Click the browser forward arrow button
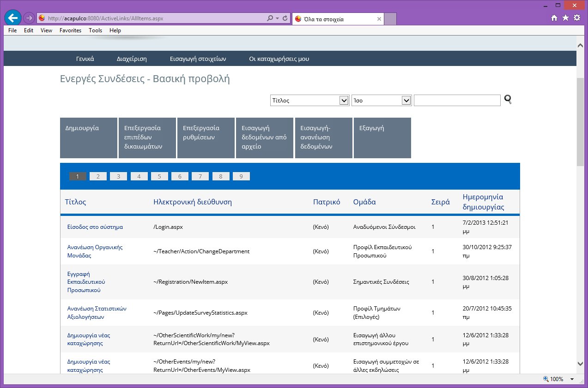The height and width of the screenshot is (388, 588). (29, 18)
